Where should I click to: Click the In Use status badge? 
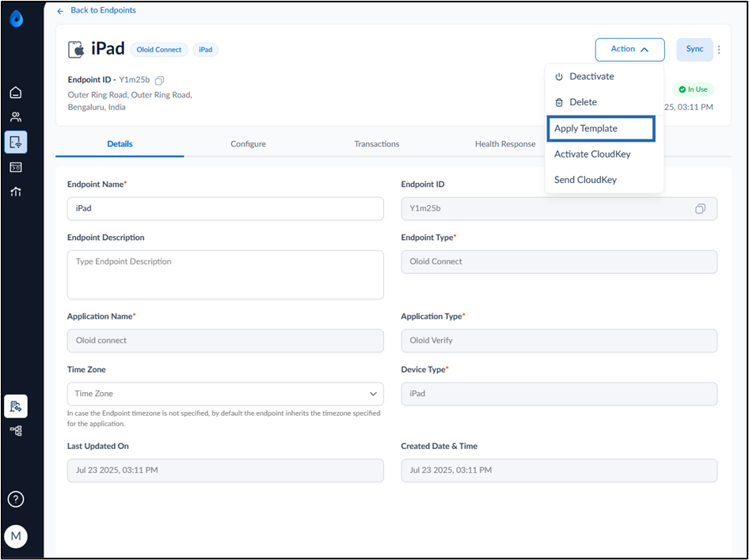(693, 90)
